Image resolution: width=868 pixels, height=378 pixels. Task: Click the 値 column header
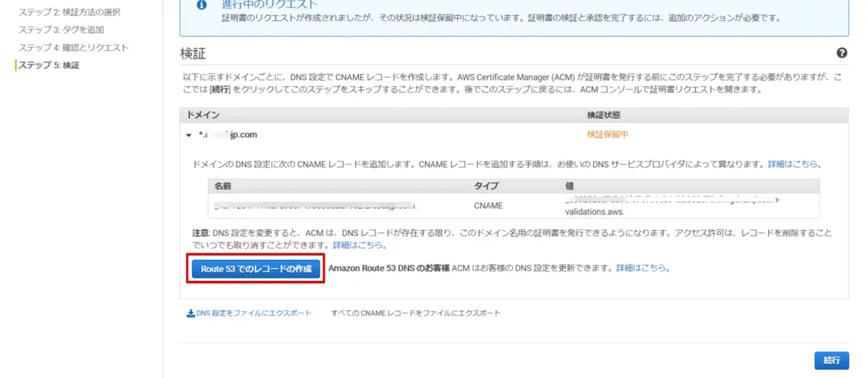point(569,186)
